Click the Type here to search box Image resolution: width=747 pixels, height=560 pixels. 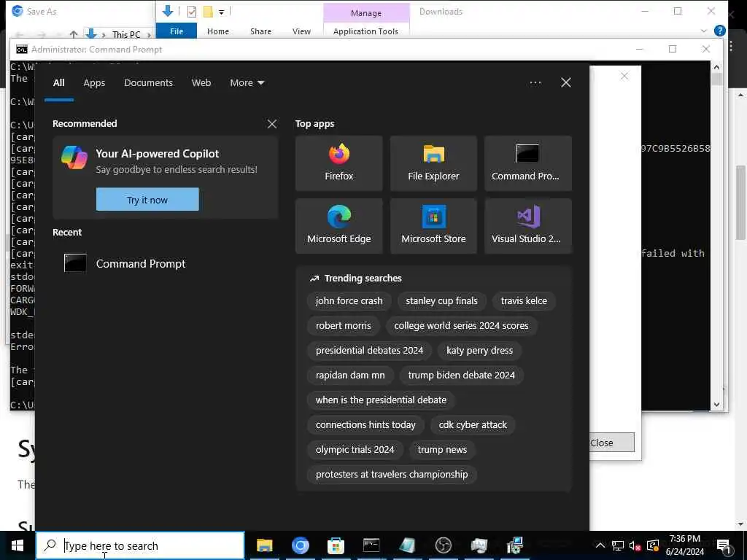[140, 545]
